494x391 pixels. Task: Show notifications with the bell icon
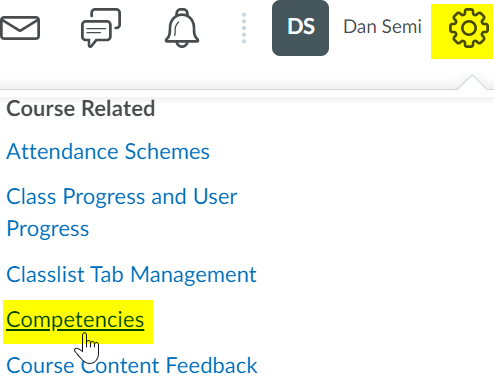coord(182,28)
